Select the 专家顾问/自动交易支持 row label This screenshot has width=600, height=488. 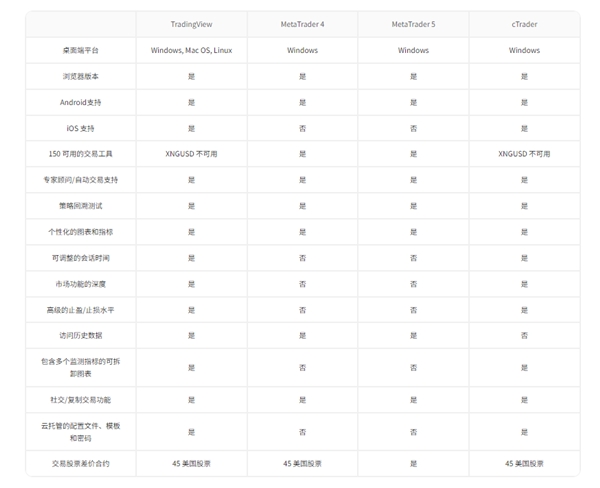pyautogui.click(x=80, y=180)
